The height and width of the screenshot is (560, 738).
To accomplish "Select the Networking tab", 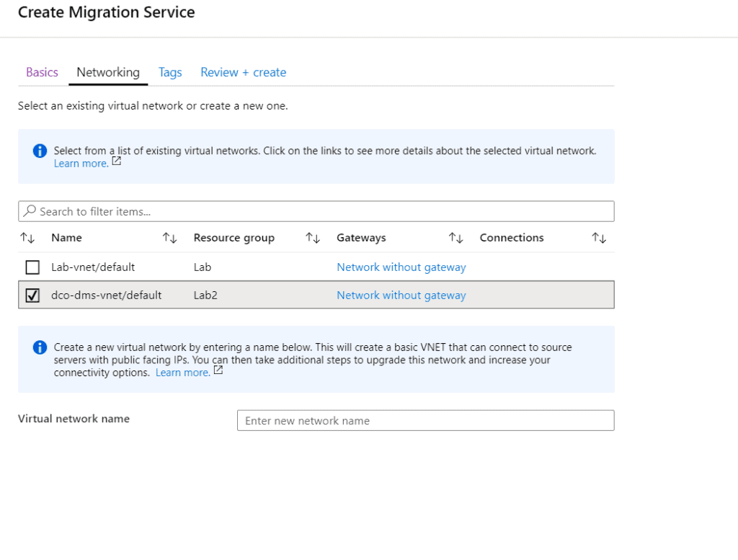I will 108,72.
